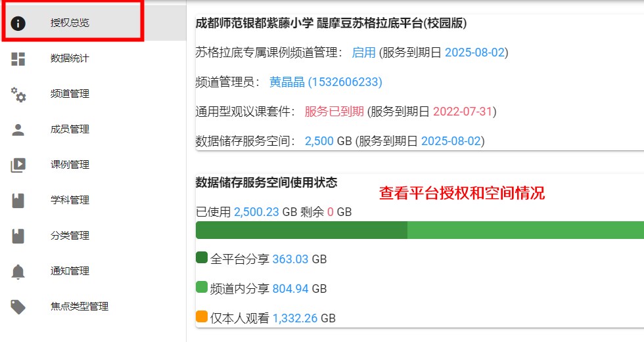Click the gears icon for 频道管理

(18, 94)
